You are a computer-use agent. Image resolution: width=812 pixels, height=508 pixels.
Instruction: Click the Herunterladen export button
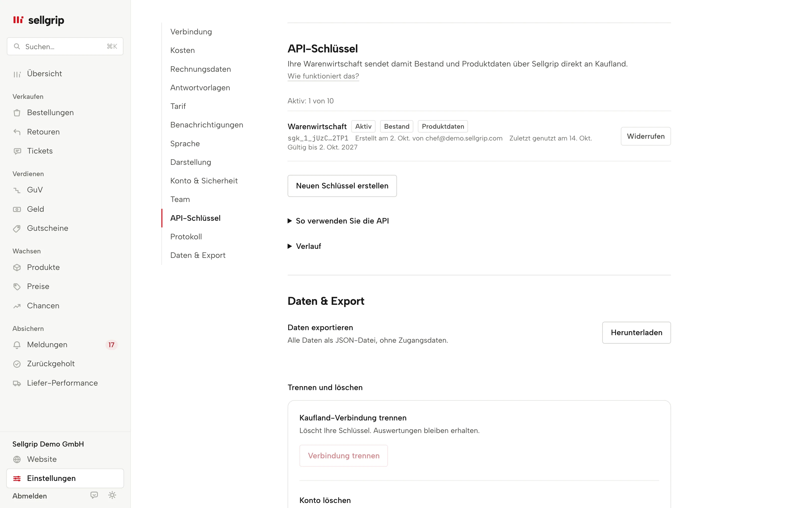click(x=636, y=333)
